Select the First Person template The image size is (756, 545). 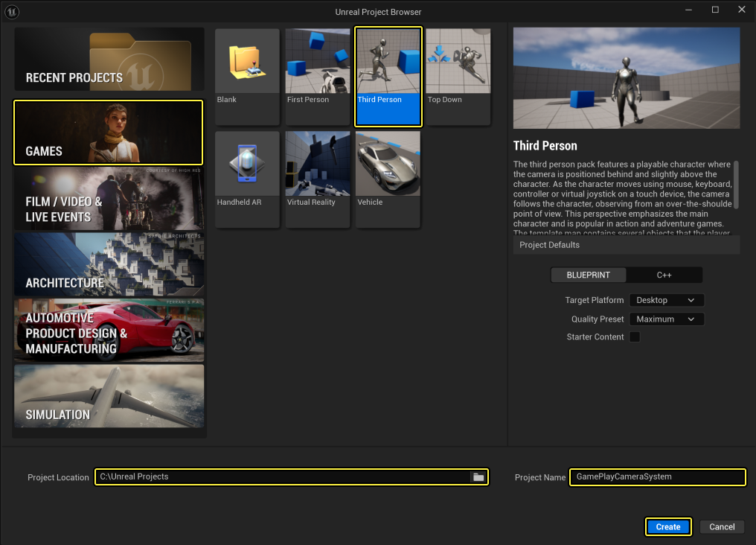coord(317,74)
